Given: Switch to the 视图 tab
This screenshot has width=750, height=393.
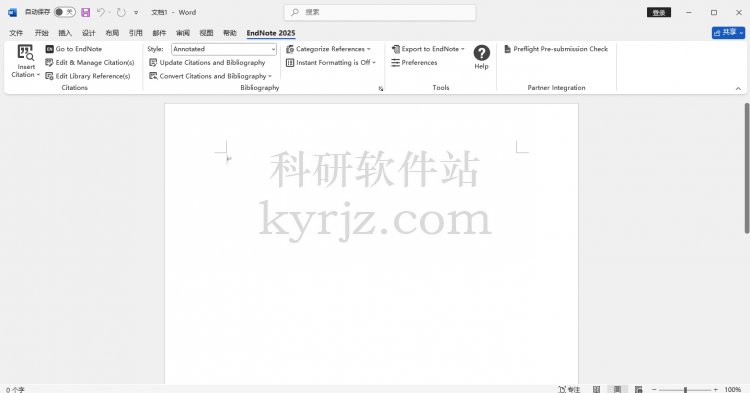Looking at the screenshot, I should (x=206, y=33).
